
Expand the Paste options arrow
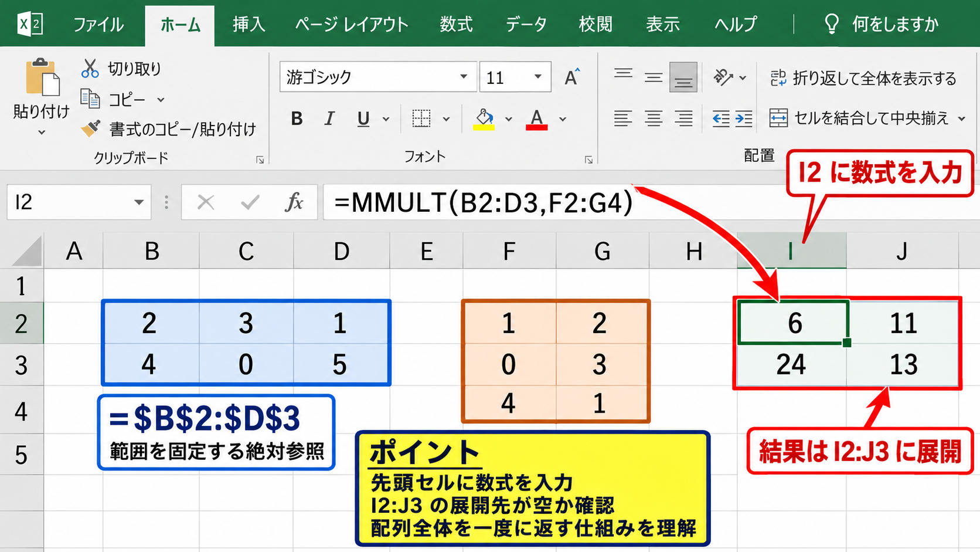click(x=42, y=133)
